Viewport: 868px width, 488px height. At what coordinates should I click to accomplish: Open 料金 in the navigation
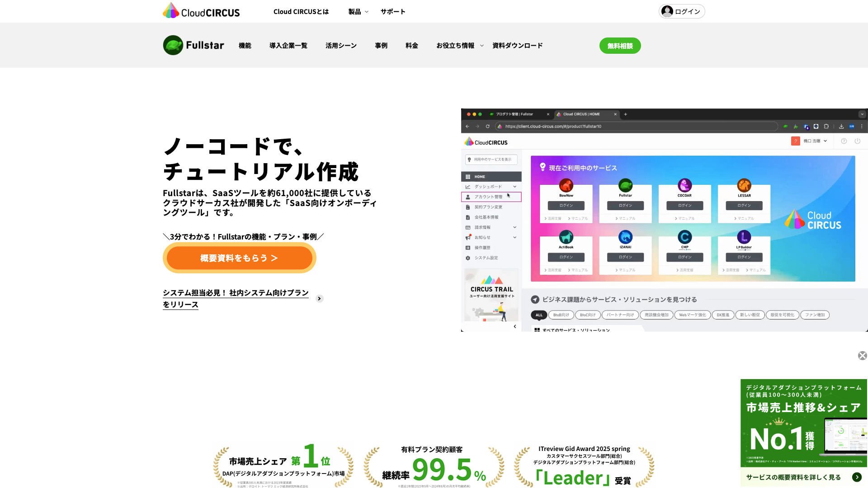[x=412, y=46]
